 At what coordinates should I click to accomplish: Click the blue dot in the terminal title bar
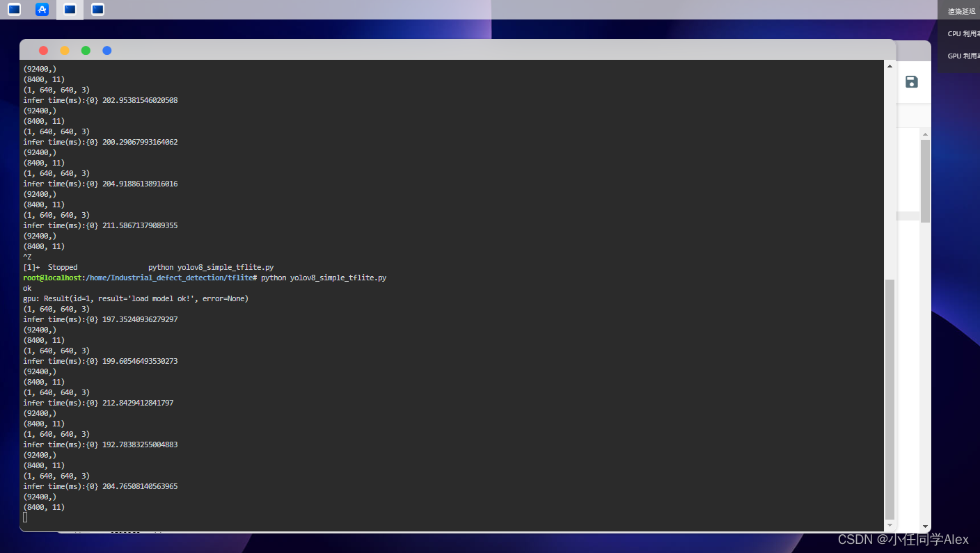(106, 50)
